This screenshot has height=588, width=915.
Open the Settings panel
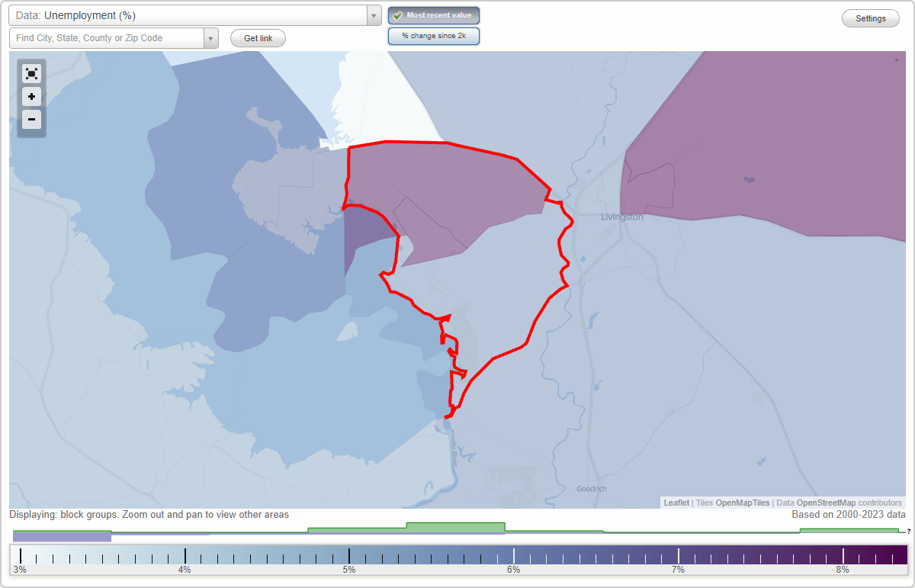coord(870,18)
